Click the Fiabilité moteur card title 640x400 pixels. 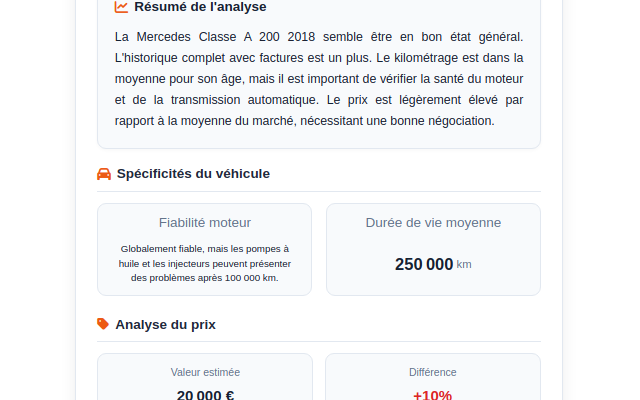click(x=205, y=223)
